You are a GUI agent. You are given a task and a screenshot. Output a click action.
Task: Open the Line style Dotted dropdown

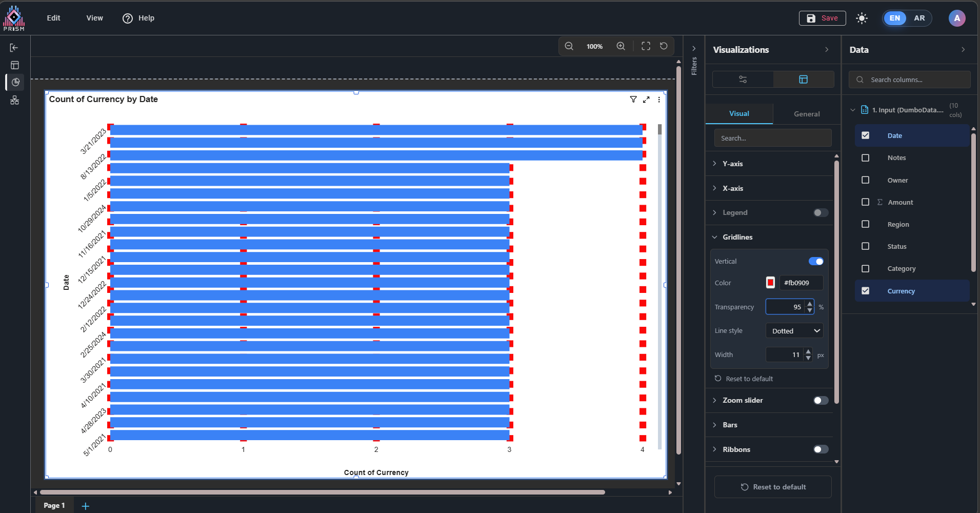[794, 331]
